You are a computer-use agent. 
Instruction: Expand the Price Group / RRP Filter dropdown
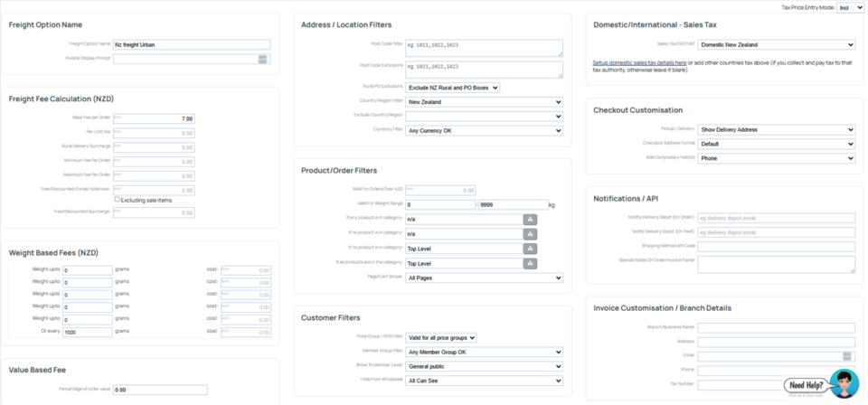point(440,337)
